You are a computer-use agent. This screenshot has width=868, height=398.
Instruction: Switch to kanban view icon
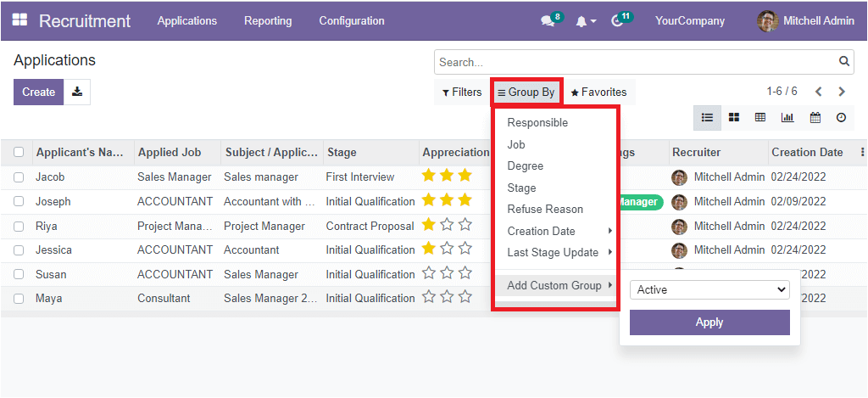[734, 118]
